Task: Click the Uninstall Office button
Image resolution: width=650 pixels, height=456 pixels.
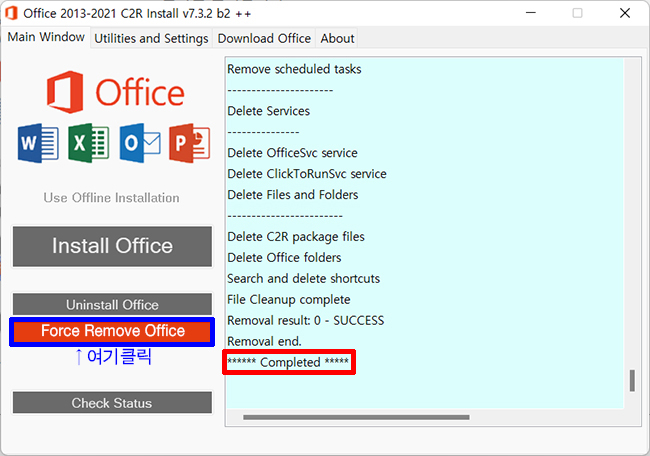Action: (112, 305)
